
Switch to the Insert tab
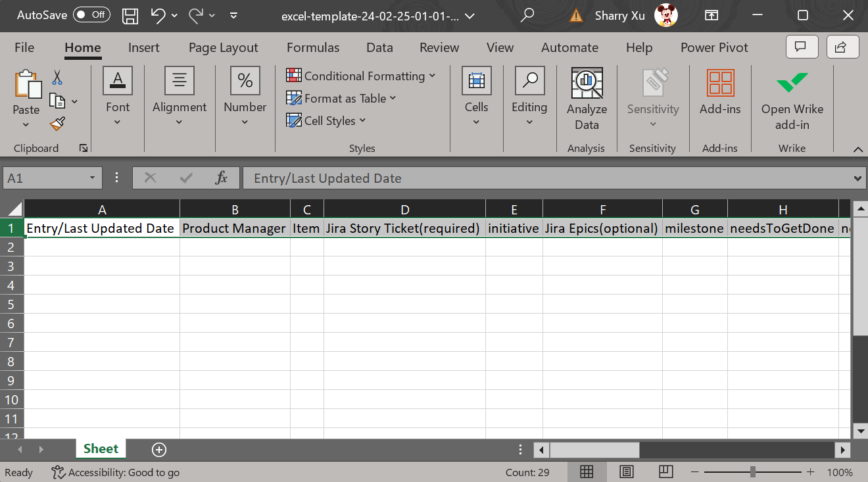pyautogui.click(x=144, y=47)
